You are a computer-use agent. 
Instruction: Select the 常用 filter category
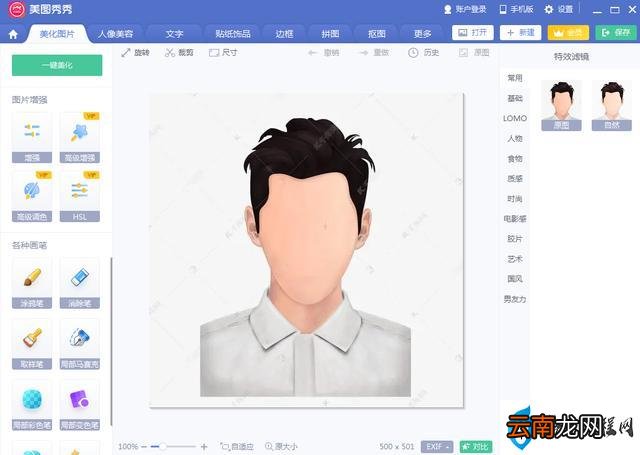[515, 78]
